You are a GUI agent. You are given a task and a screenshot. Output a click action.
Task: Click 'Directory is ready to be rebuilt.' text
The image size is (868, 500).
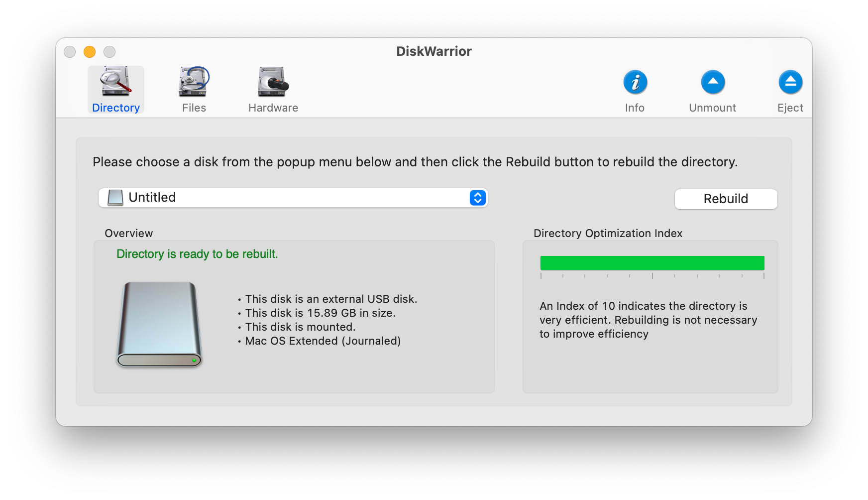click(197, 254)
